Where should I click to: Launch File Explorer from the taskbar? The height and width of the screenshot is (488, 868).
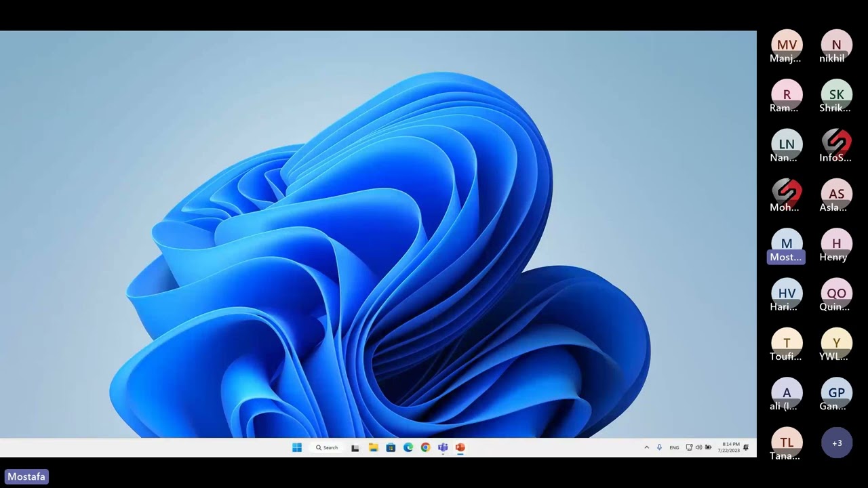point(373,447)
